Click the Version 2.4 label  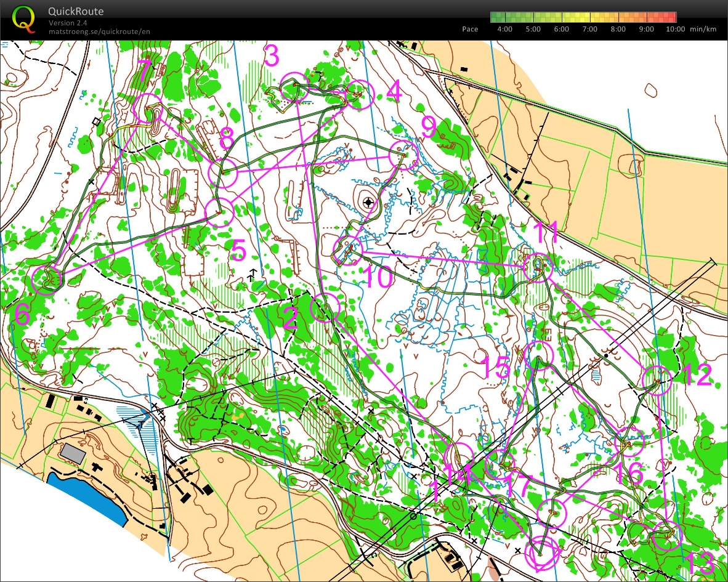click(x=68, y=23)
